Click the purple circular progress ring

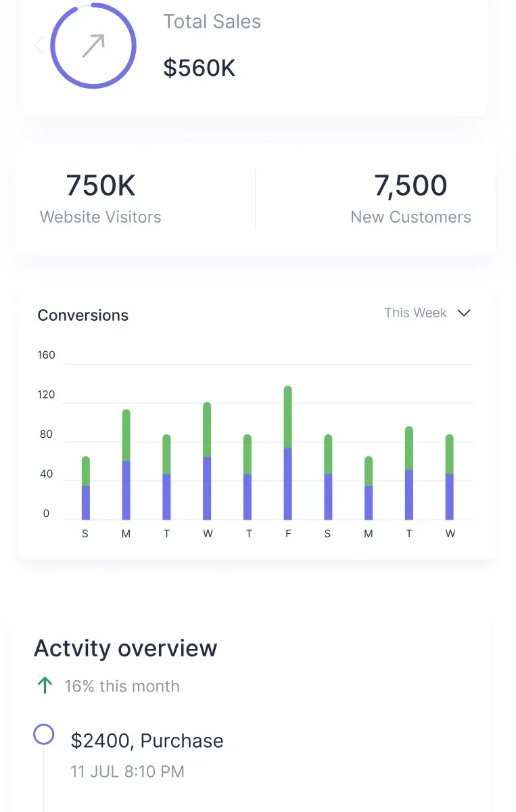(x=133, y=46)
